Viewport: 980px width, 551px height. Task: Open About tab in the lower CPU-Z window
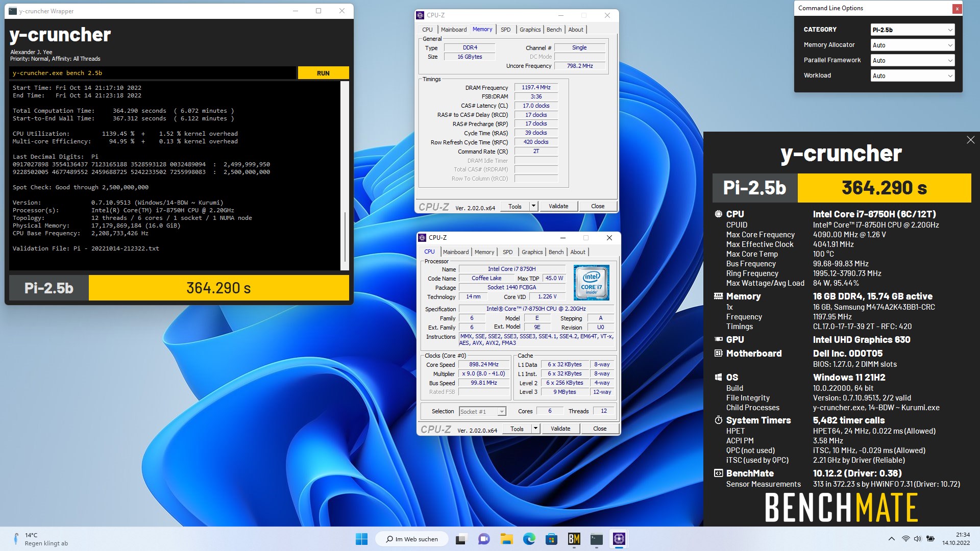tap(578, 252)
